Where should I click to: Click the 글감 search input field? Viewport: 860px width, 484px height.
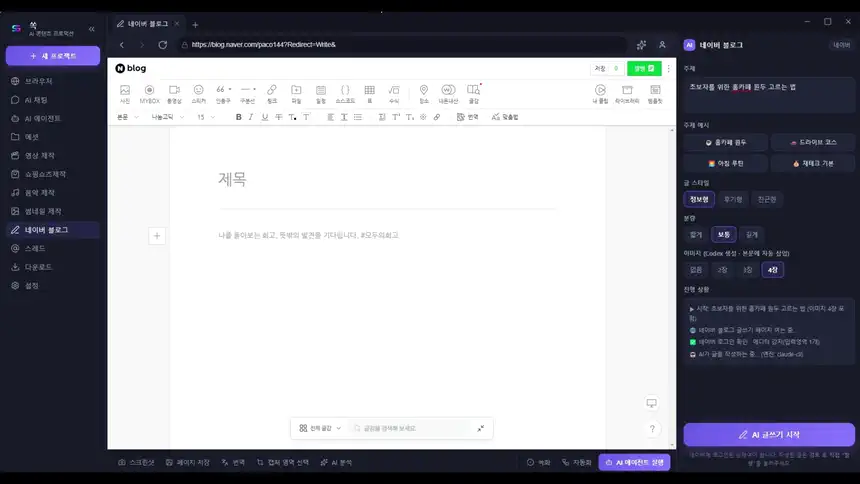[410, 428]
